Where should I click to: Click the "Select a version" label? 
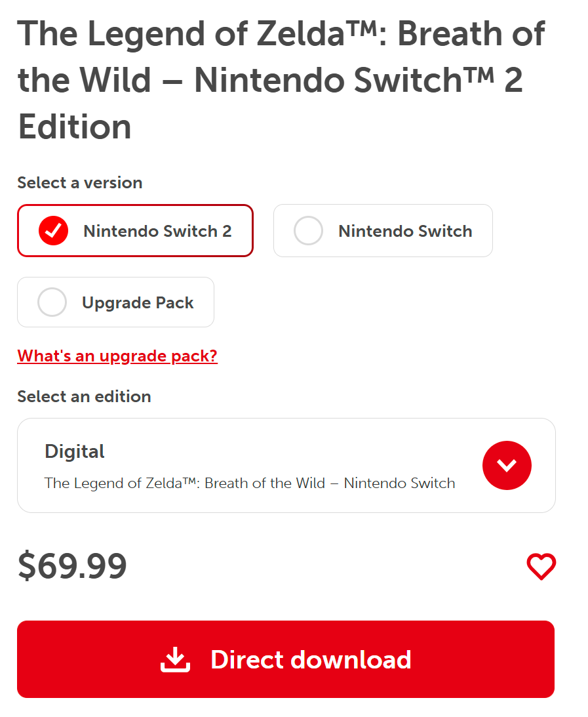(x=79, y=182)
